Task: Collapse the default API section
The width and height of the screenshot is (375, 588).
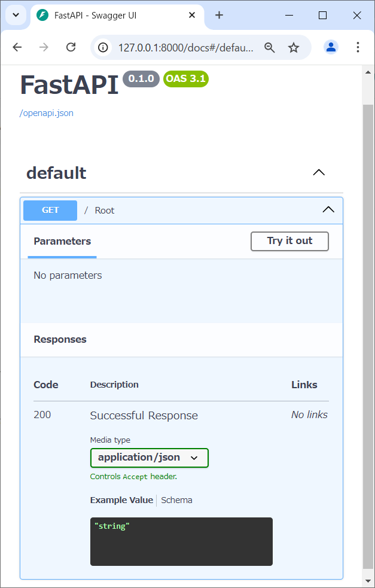Action: [x=318, y=172]
